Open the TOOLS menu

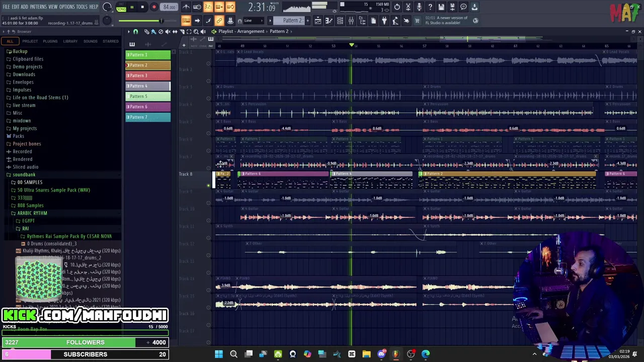82,7
